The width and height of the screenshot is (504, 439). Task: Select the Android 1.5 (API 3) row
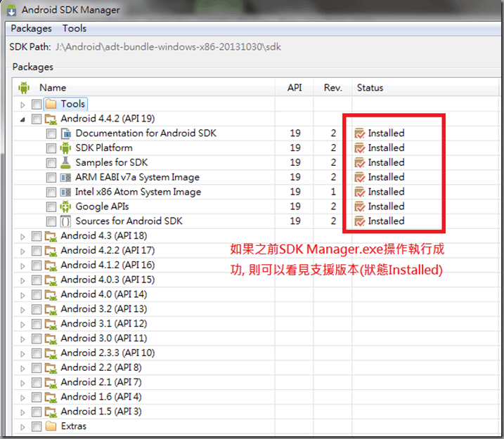[x=256, y=412]
